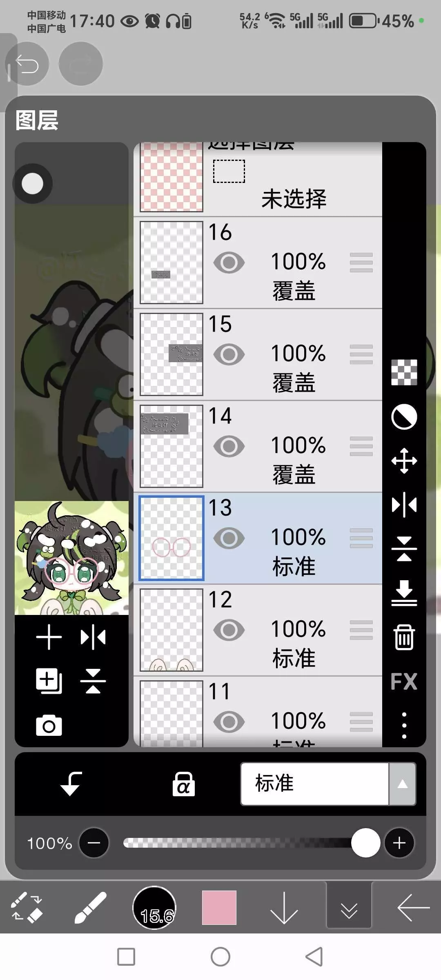Select layer 14 row
441x980 pixels.
tap(258, 446)
